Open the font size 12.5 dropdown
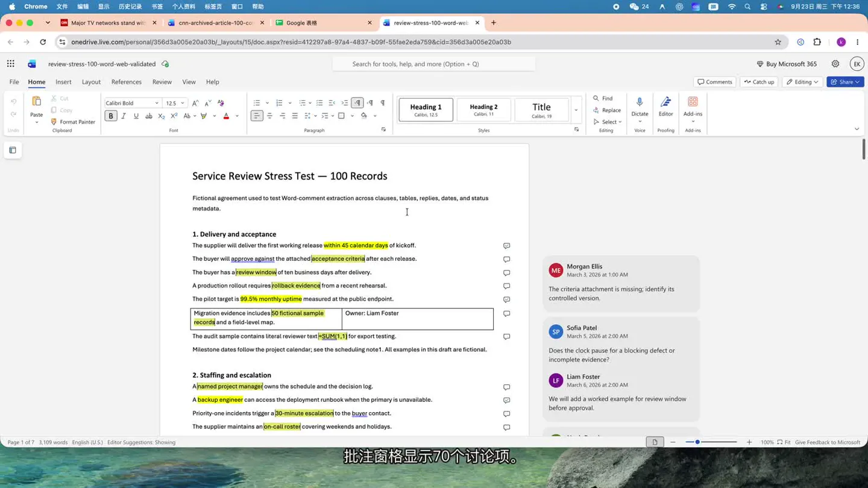Viewport: 868px width, 488px height. click(x=183, y=103)
